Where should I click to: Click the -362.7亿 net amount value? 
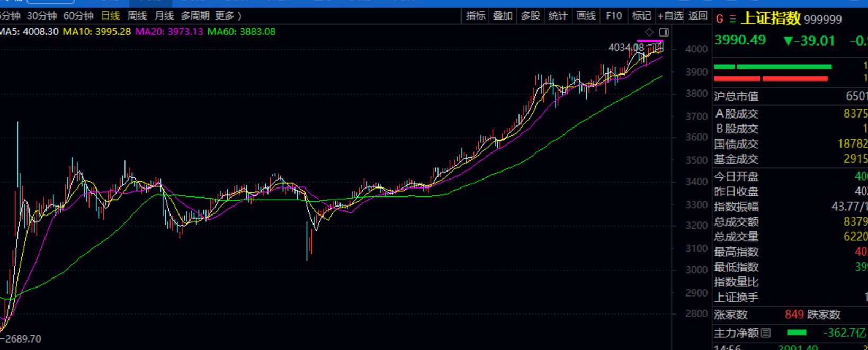[845, 333]
